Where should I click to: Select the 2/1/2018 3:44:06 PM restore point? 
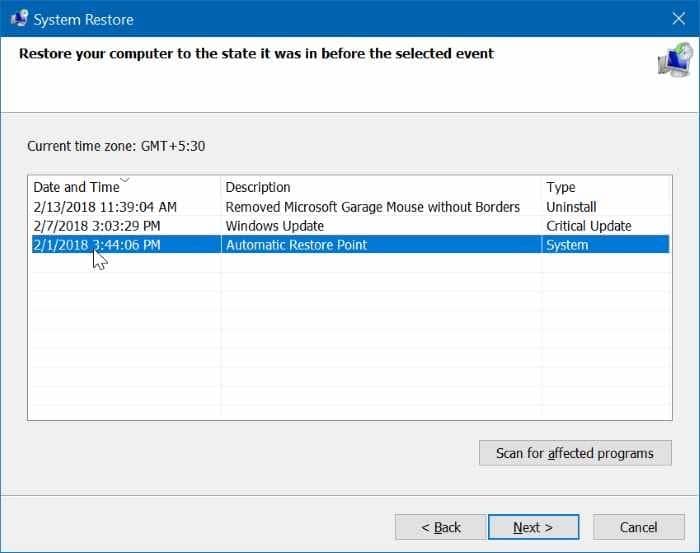click(96, 245)
